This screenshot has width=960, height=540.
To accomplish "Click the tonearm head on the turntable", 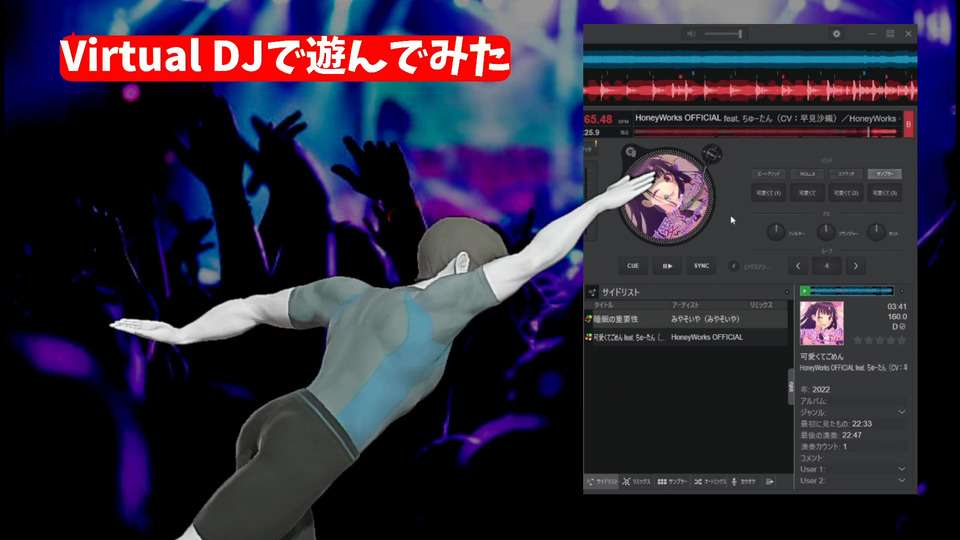I will click(x=712, y=154).
